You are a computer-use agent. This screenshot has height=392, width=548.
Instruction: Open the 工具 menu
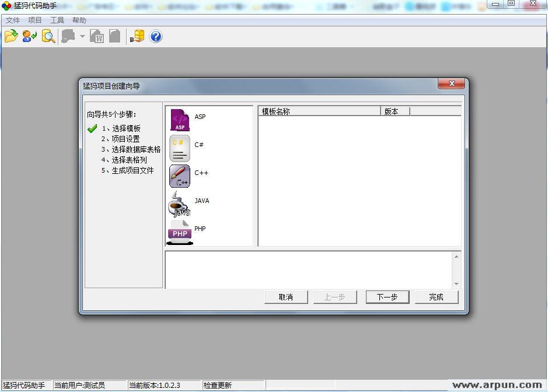(57, 20)
